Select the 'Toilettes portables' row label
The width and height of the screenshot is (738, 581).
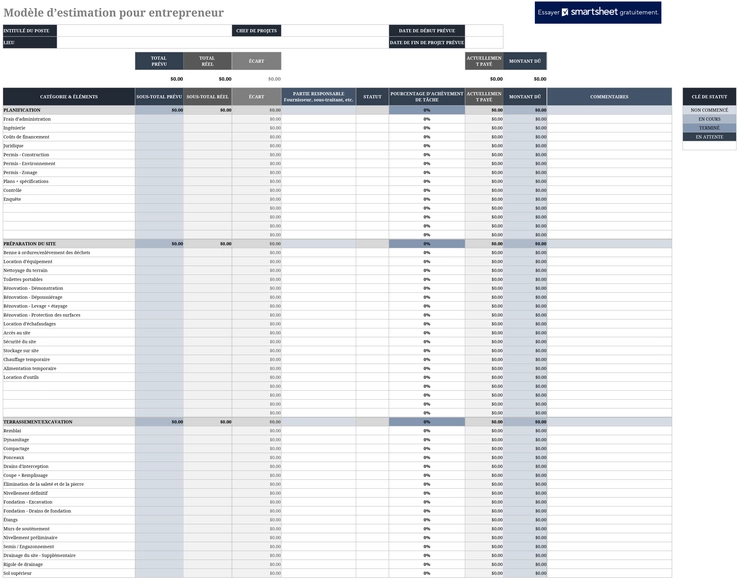pos(23,280)
